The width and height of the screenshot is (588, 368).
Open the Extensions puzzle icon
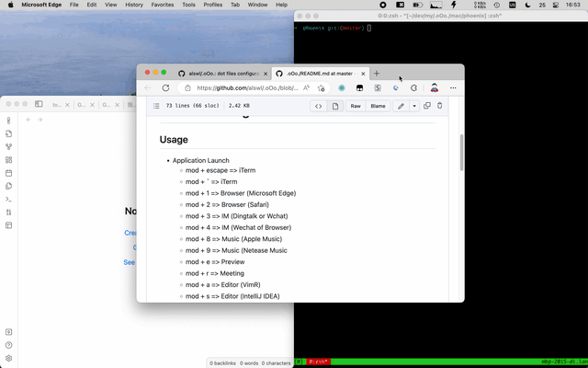(x=413, y=88)
